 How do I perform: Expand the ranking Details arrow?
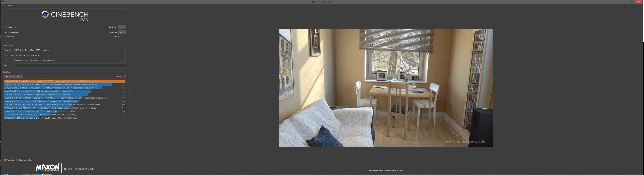[x=124, y=76]
